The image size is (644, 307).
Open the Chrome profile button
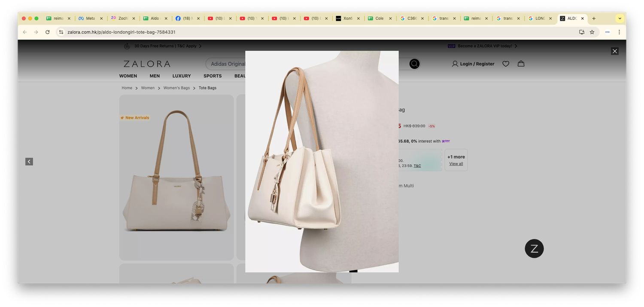coord(608,32)
